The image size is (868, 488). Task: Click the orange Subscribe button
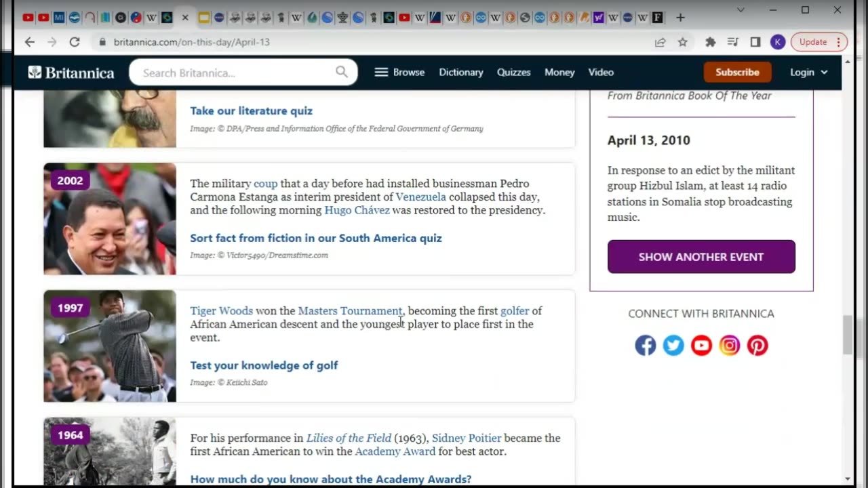[737, 72]
